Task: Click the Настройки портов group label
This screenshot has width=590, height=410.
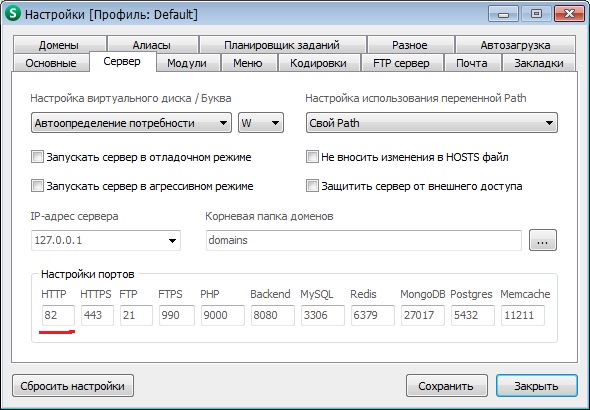Action: pyautogui.click(x=88, y=274)
